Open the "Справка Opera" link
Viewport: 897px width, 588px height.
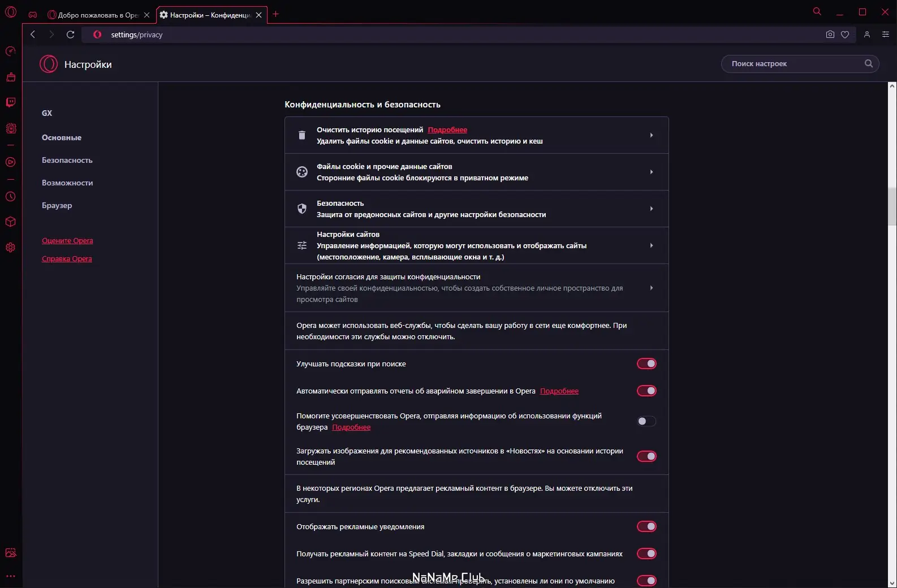click(x=67, y=259)
